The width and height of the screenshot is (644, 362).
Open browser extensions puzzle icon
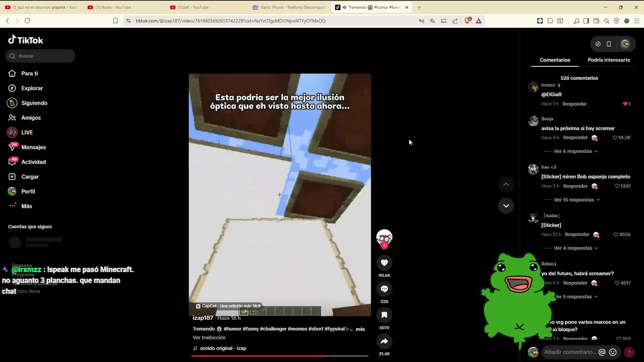click(550, 21)
